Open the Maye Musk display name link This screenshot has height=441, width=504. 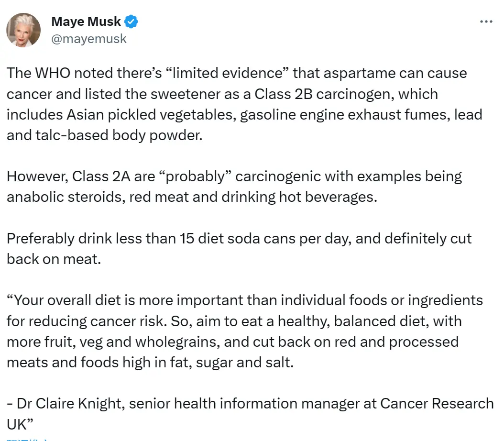point(86,22)
